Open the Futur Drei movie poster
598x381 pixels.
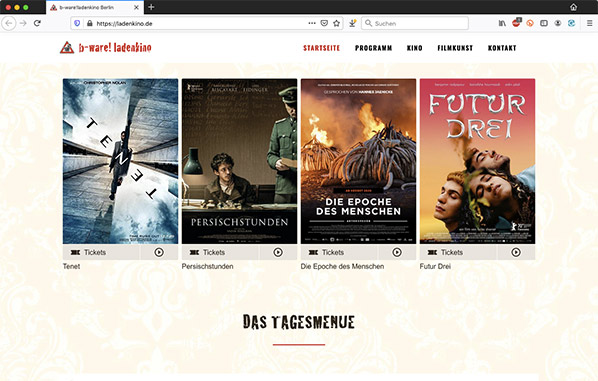477,161
